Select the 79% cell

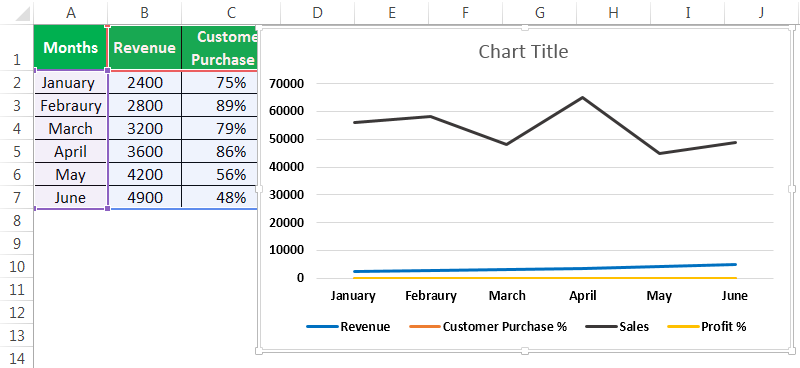coord(219,128)
